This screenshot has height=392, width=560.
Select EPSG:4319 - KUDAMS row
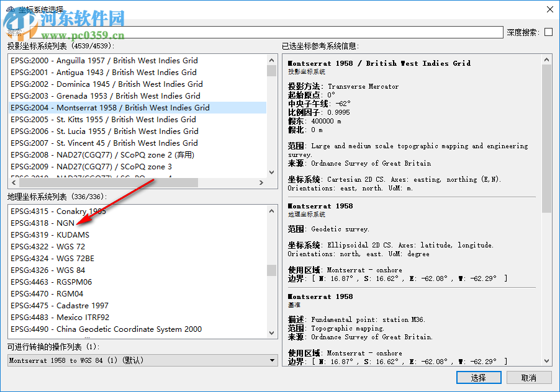click(137, 234)
